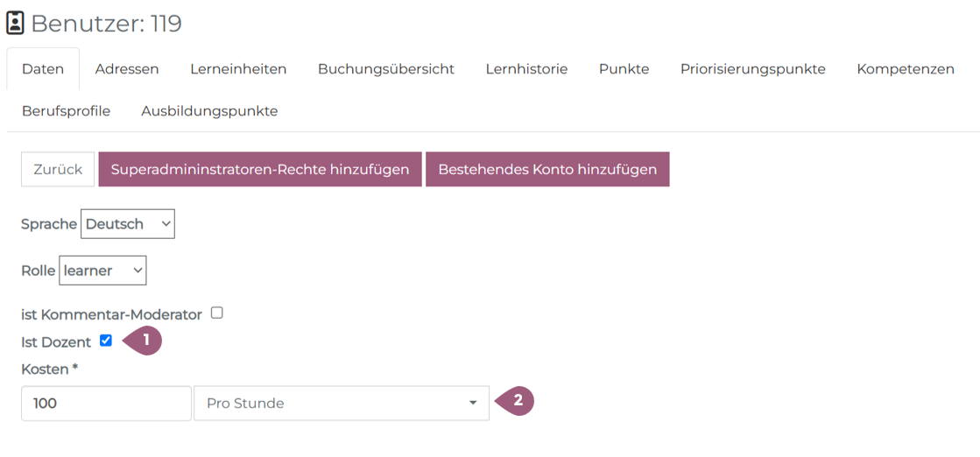
Task: Select the Berufsprofile tab
Action: 66,111
